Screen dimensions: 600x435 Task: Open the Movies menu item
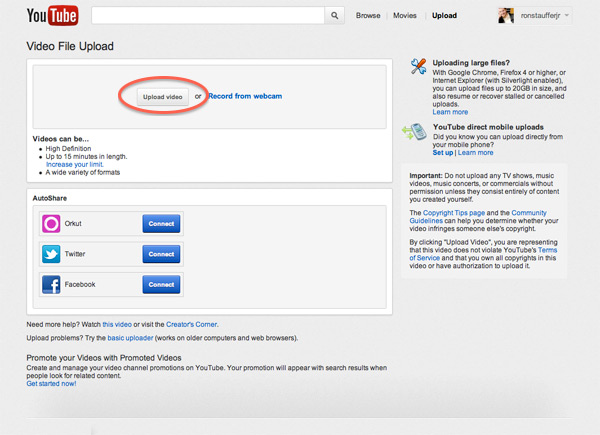click(404, 16)
